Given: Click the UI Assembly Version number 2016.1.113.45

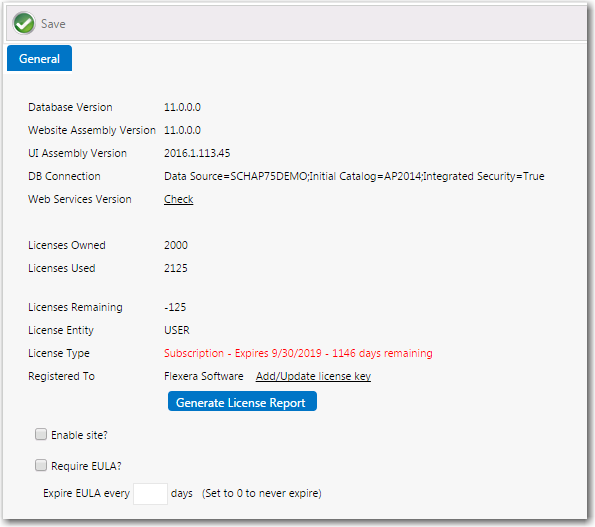Looking at the screenshot, I should coord(197,153).
